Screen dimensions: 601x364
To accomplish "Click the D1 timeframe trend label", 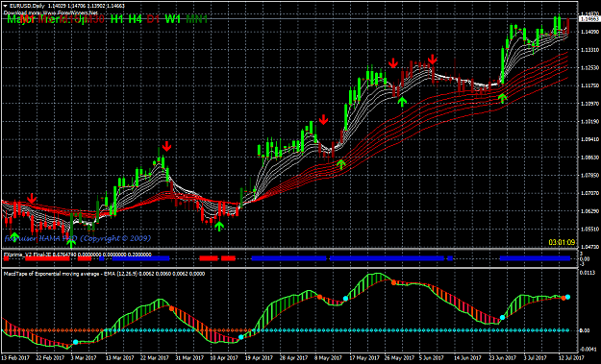I will [153, 19].
